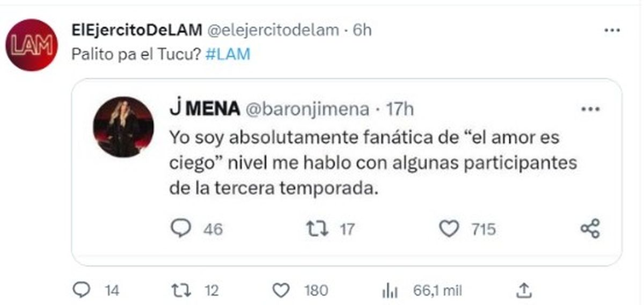Open the quoted tweet text about el amor es ciego
This screenshot has height=305, width=644.
coord(373,164)
